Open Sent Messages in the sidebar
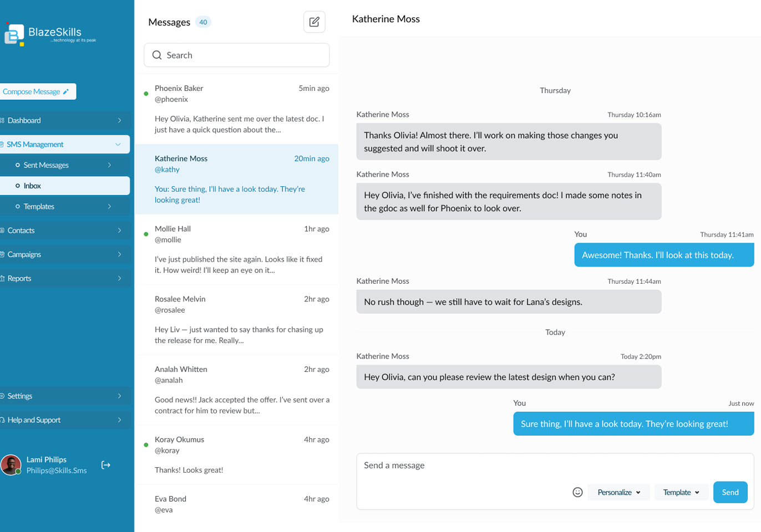 [x=65, y=165]
